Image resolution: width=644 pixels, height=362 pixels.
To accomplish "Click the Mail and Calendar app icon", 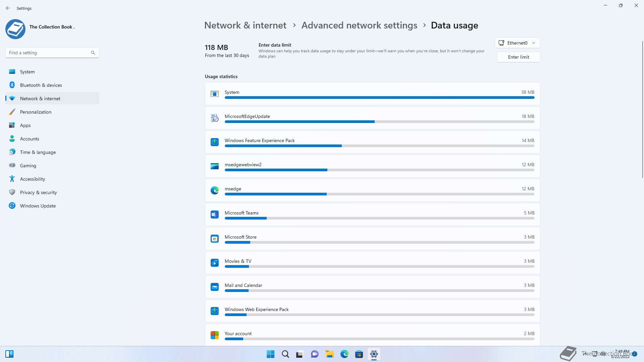I will 215,287.
